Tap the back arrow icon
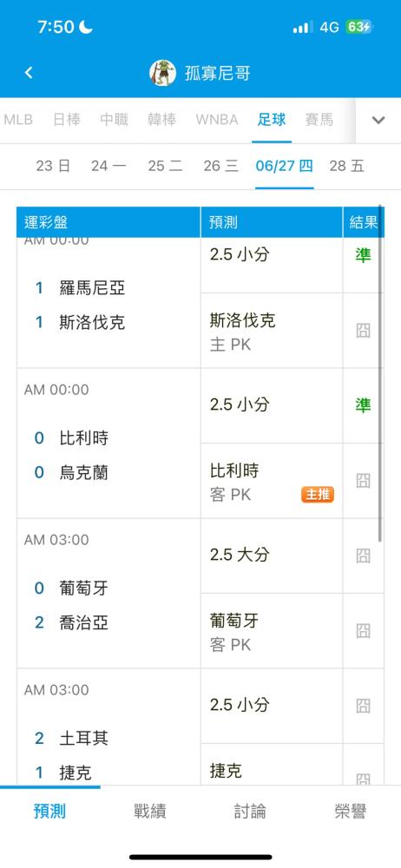The width and height of the screenshot is (401, 868). tap(29, 73)
